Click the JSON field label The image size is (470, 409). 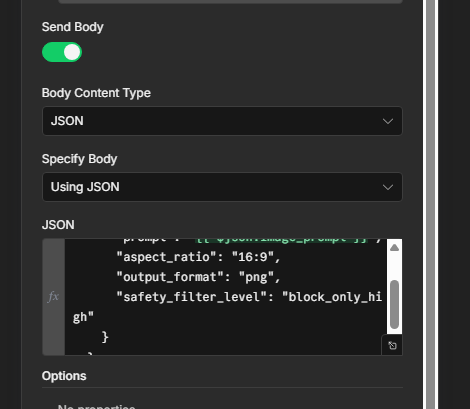(x=58, y=225)
